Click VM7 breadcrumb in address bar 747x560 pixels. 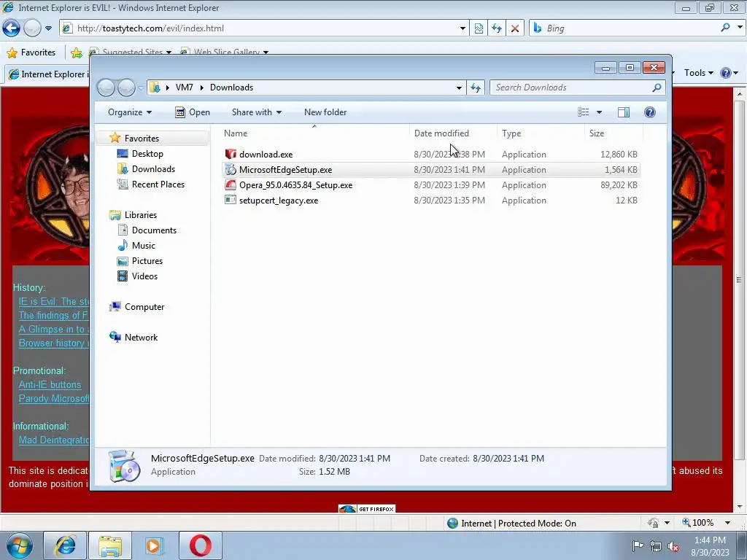click(184, 87)
